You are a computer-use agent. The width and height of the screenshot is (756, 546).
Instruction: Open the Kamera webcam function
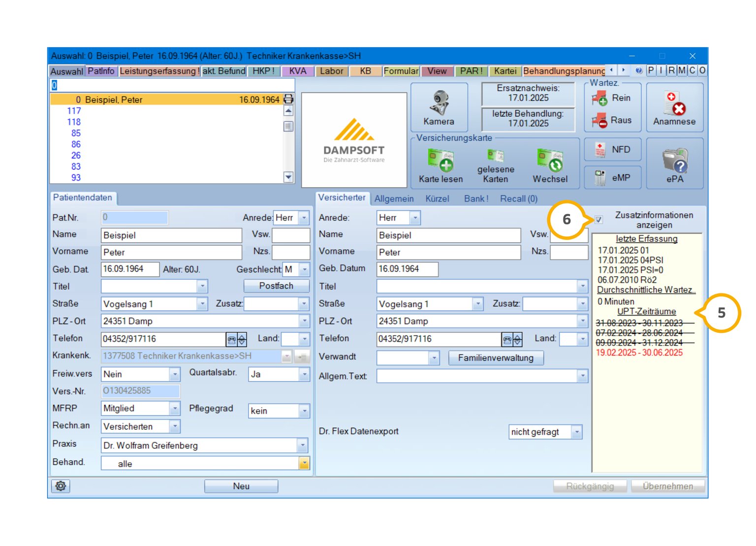point(439,107)
